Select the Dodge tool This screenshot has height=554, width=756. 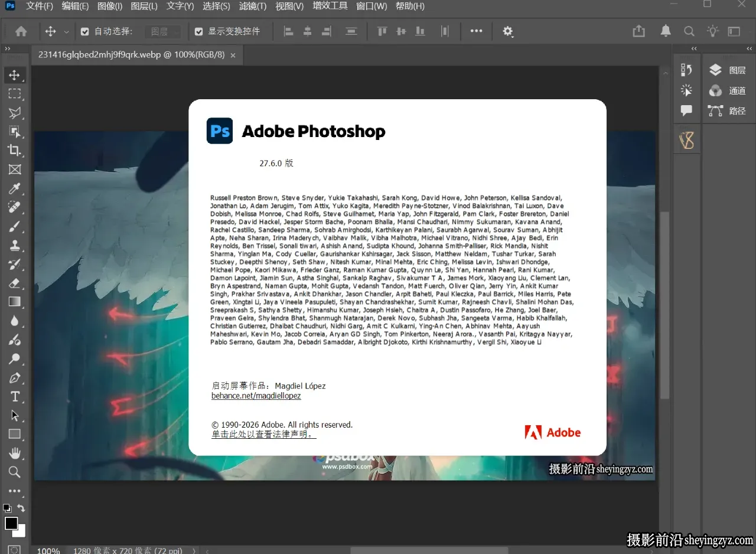(x=15, y=359)
